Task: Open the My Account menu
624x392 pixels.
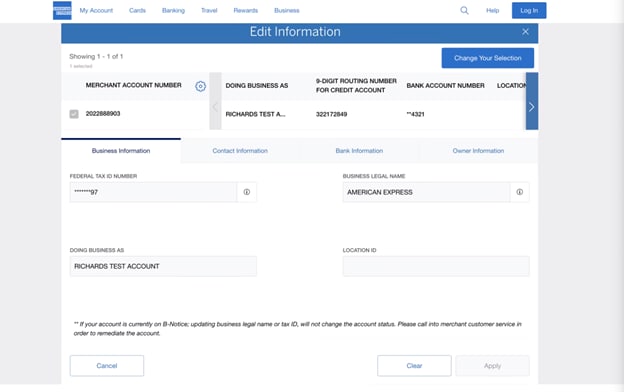Action: point(96,10)
